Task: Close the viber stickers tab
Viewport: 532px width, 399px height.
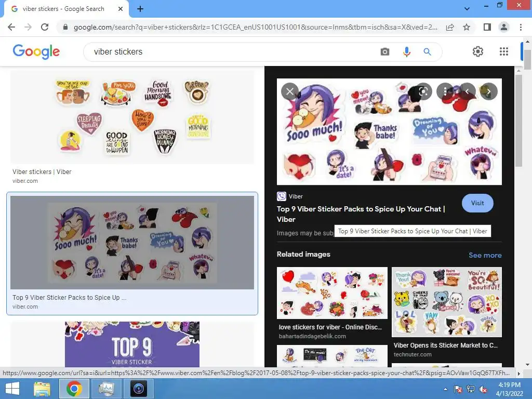Action: click(x=121, y=9)
